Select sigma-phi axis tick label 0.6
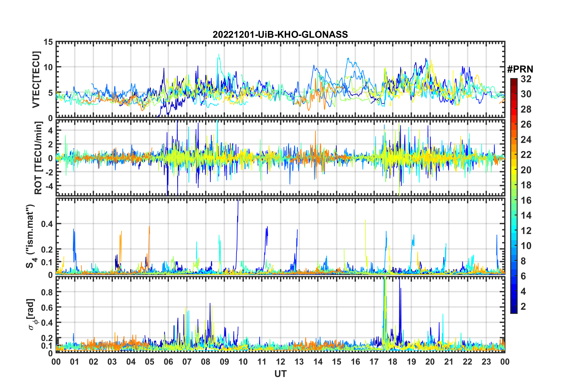The image size is (561, 392). click(x=47, y=307)
